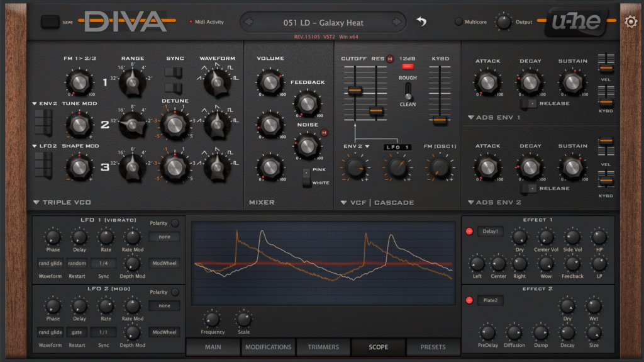Toggle LFO 1 Polarity switch
Viewport: 644px width, 362px height.
tap(175, 223)
